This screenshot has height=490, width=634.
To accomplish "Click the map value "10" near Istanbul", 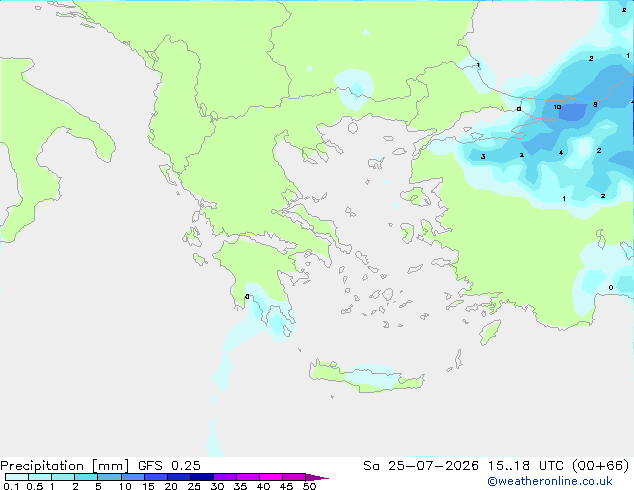I will [x=557, y=107].
